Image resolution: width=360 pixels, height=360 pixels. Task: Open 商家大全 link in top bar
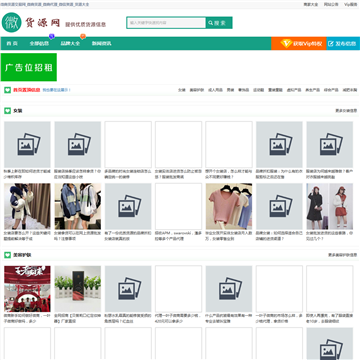coord(311,4)
